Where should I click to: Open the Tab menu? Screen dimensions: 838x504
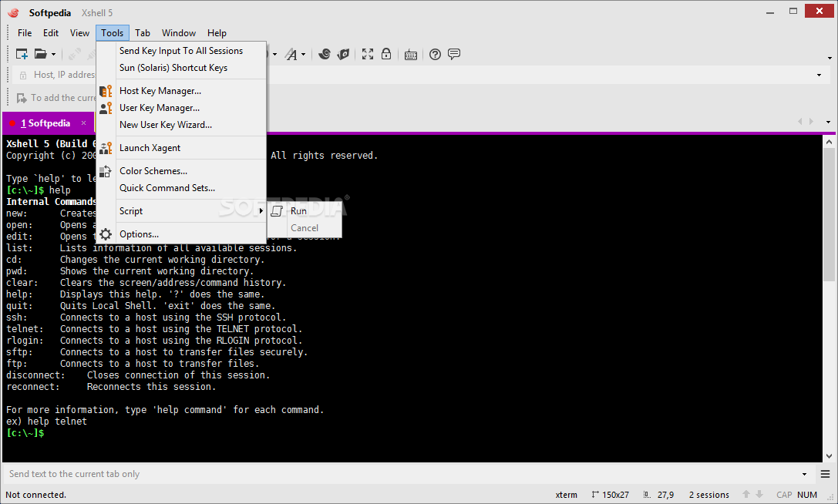142,33
